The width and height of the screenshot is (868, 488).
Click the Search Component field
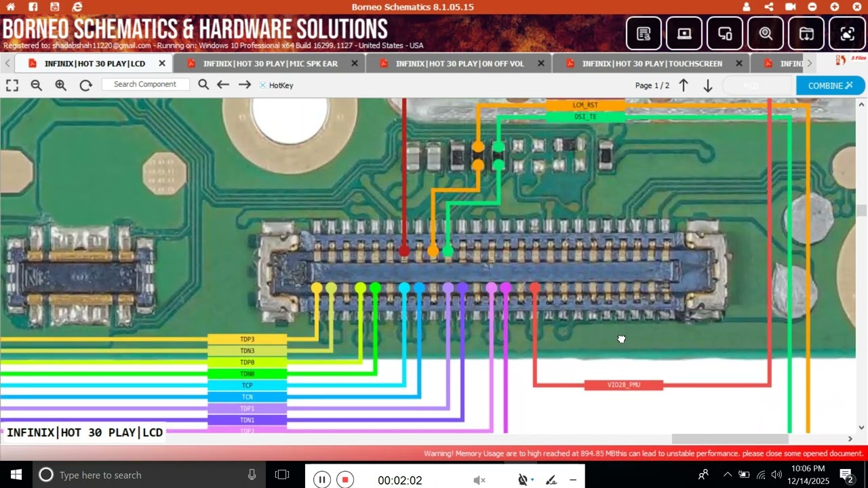pyautogui.click(x=145, y=84)
